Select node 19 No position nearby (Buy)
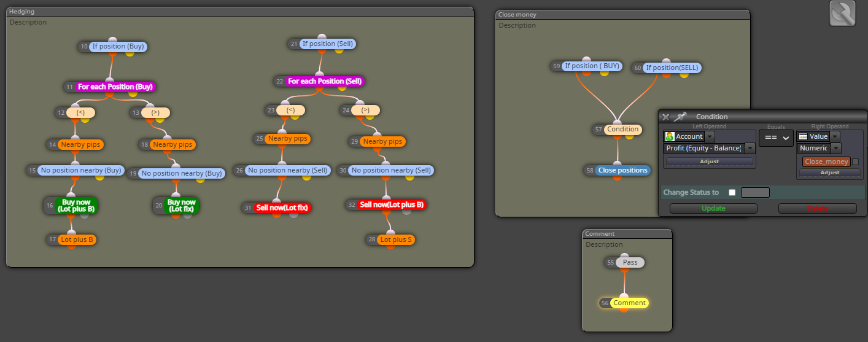Screen dimensions: 868x342 (x=181, y=174)
